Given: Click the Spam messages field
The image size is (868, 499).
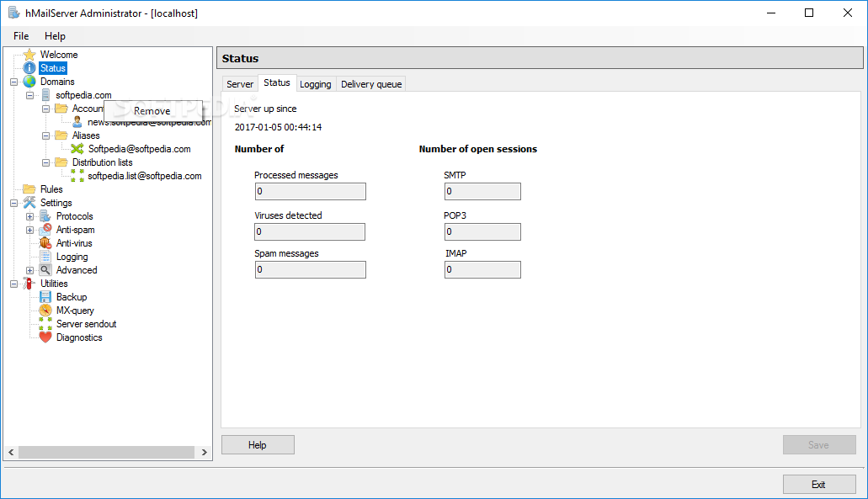Looking at the screenshot, I should tap(310, 269).
